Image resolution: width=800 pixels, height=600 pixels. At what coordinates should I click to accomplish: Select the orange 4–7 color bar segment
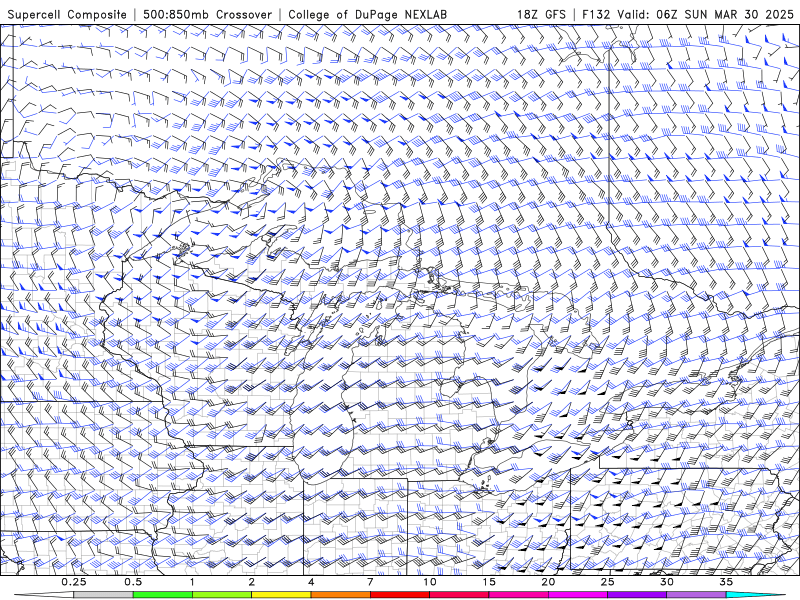(340, 595)
